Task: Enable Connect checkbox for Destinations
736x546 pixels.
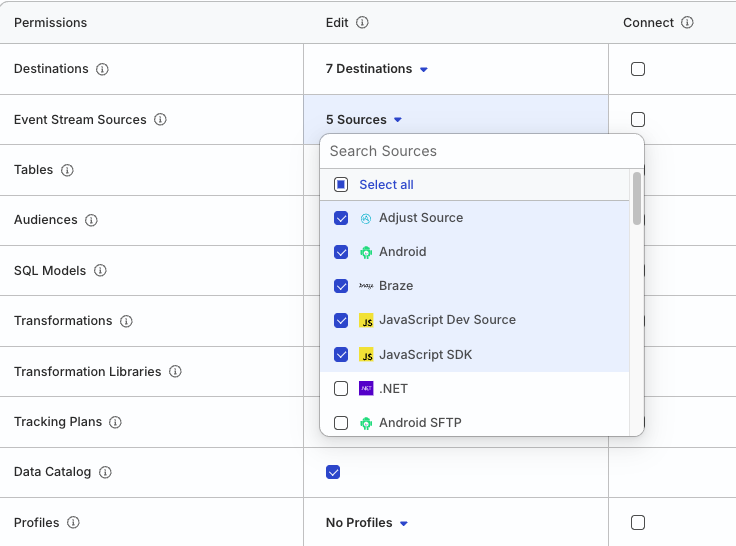Action: point(638,69)
